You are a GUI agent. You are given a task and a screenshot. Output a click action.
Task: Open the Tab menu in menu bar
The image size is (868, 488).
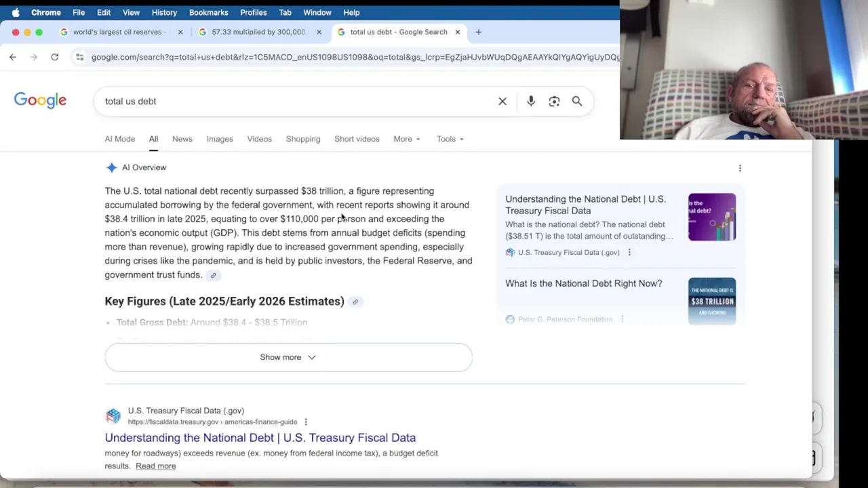point(285,12)
